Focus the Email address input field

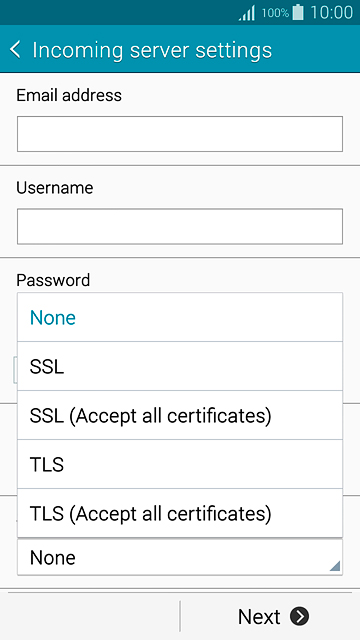[180, 134]
